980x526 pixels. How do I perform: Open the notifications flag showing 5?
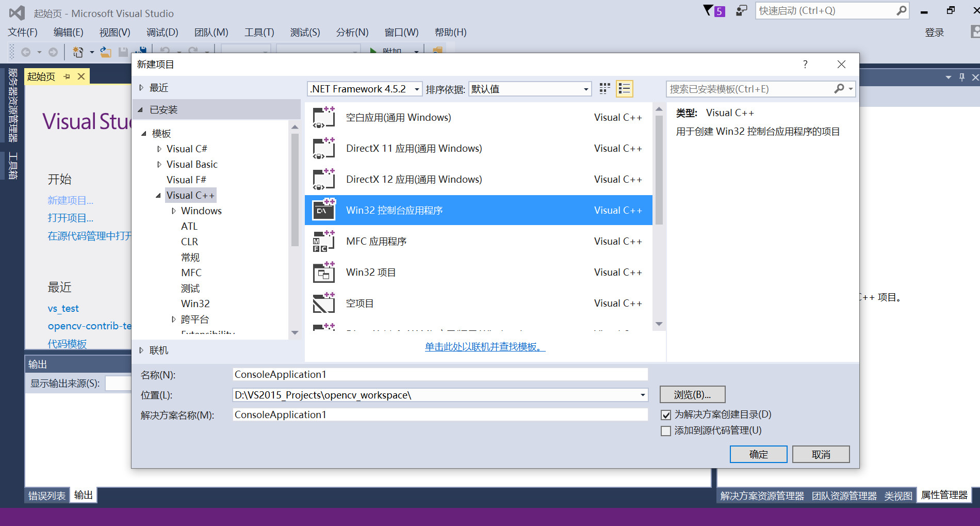pos(712,10)
